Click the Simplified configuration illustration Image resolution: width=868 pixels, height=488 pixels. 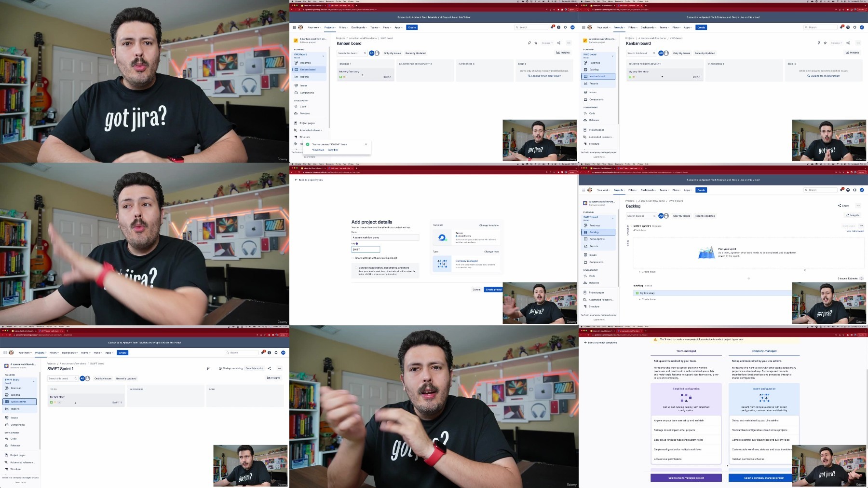(x=686, y=398)
